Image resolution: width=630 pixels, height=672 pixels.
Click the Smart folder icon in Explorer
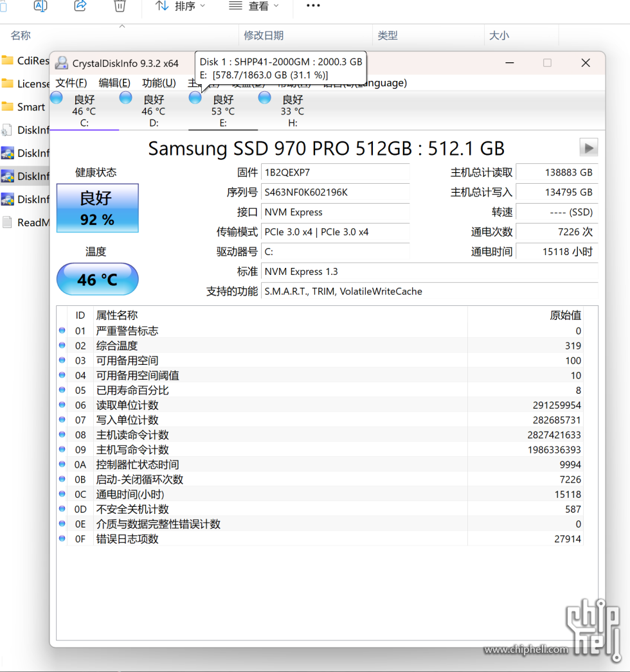(7, 106)
